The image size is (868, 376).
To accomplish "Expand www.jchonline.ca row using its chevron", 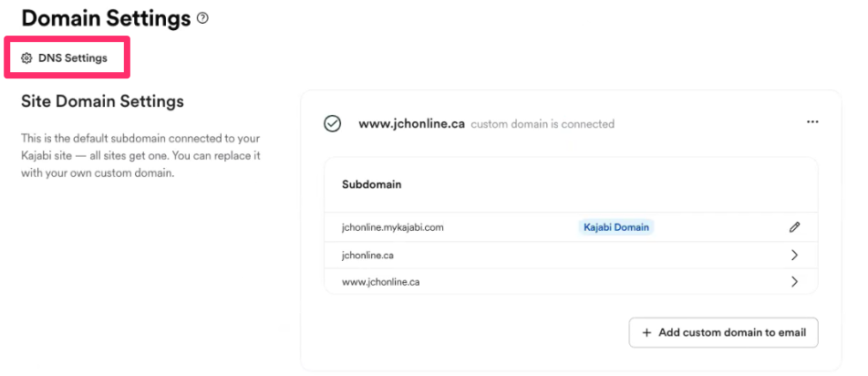I will pyautogui.click(x=794, y=282).
